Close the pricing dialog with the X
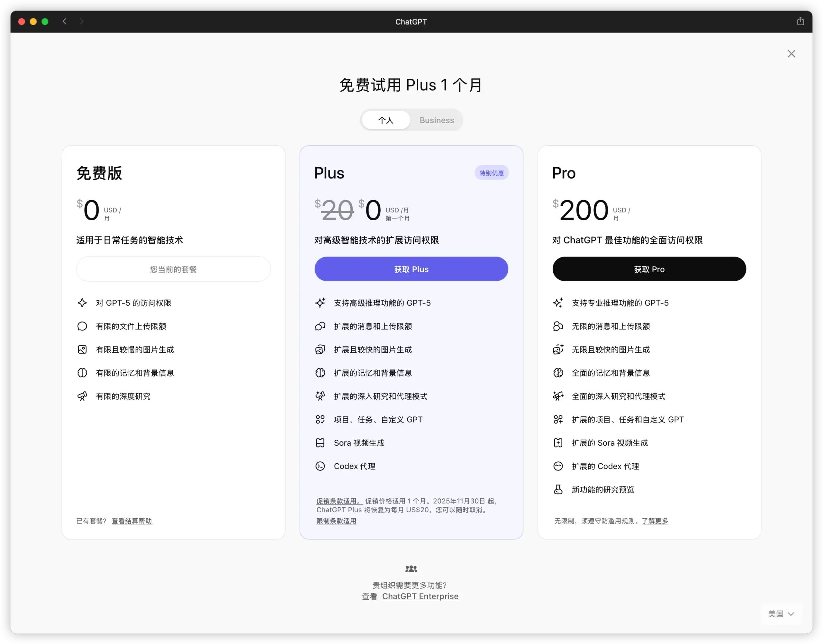The height and width of the screenshot is (644, 823). [791, 54]
